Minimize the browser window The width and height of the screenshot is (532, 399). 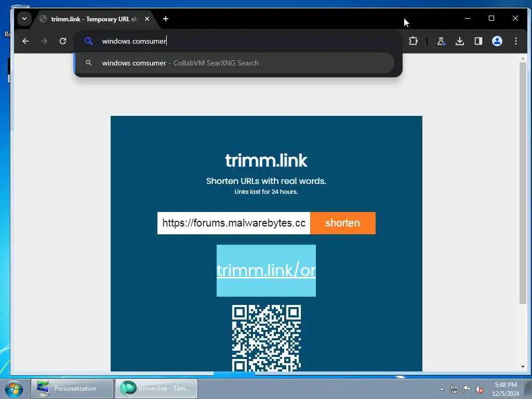468,18
